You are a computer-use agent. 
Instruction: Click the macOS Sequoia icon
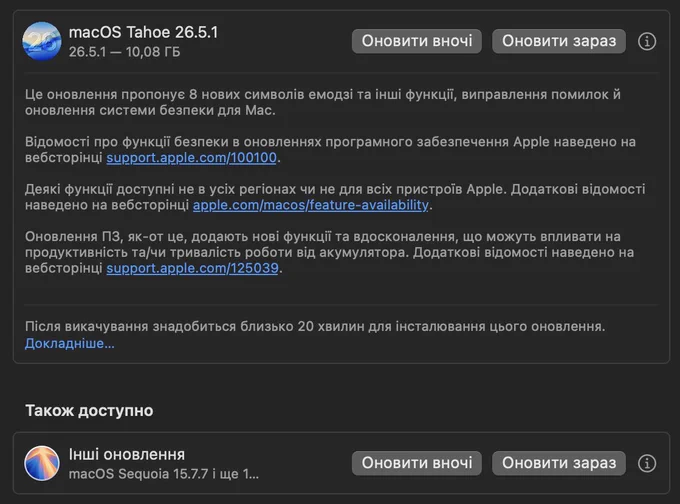[42, 463]
